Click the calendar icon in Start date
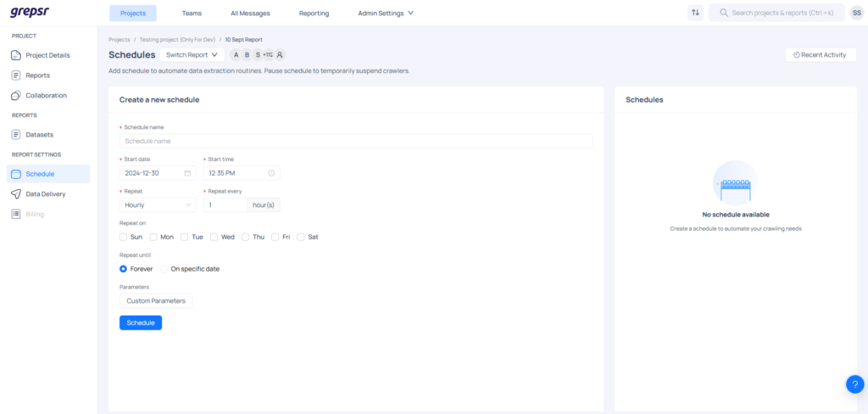Image resolution: width=868 pixels, height=414 pixels. [187, 173]
